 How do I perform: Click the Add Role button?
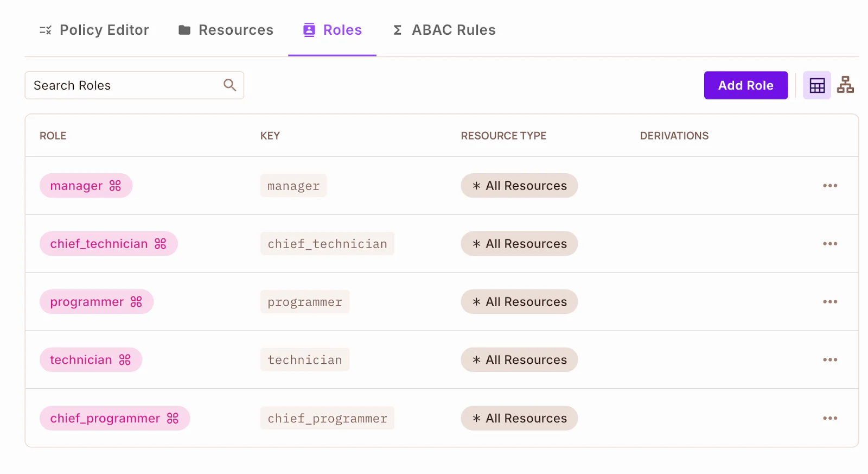[x=746, y=85]
